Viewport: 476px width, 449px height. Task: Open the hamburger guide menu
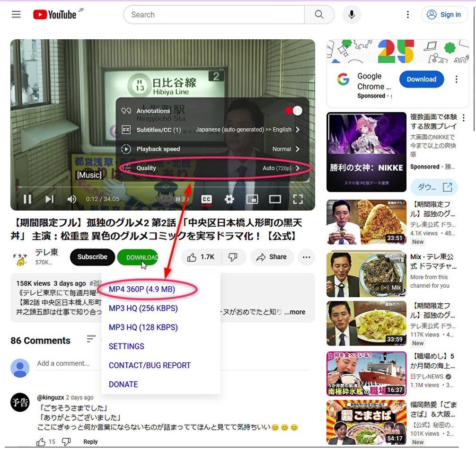point(16,14)
